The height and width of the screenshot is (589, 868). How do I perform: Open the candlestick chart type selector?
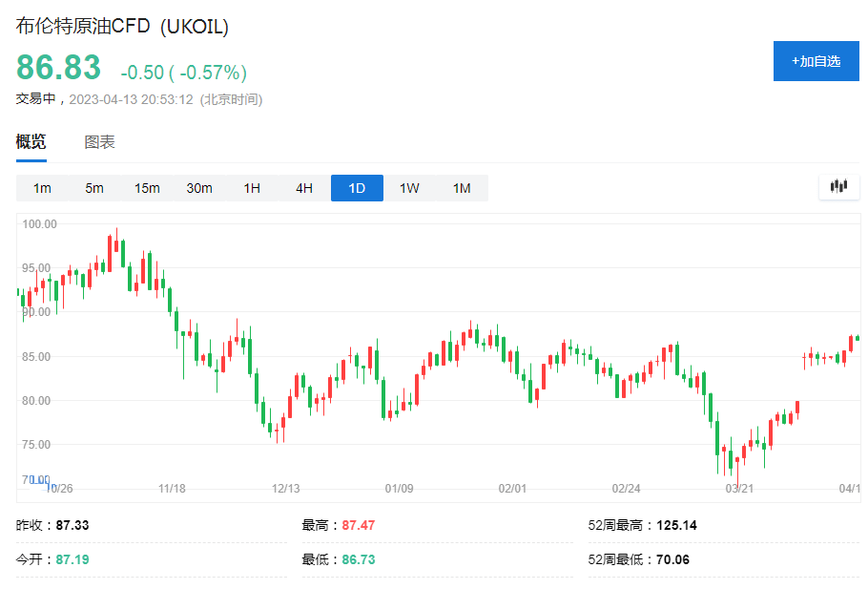(x=838, y=187)
